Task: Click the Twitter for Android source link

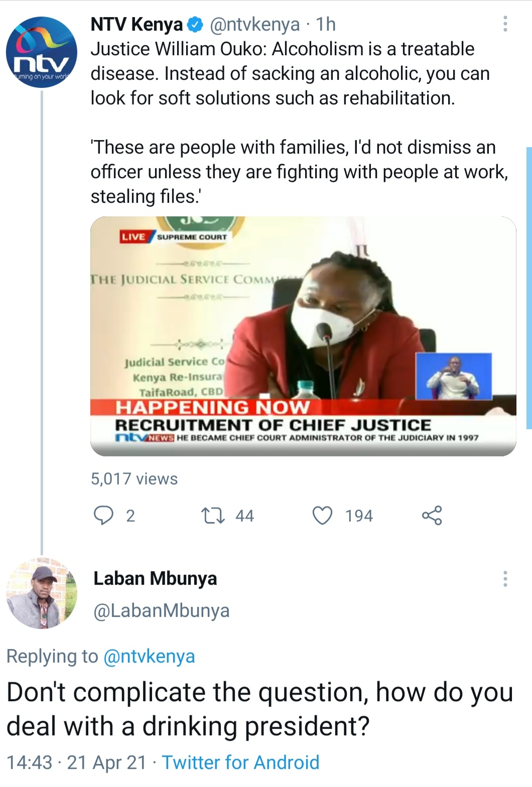Action: (x=240, y=762)
